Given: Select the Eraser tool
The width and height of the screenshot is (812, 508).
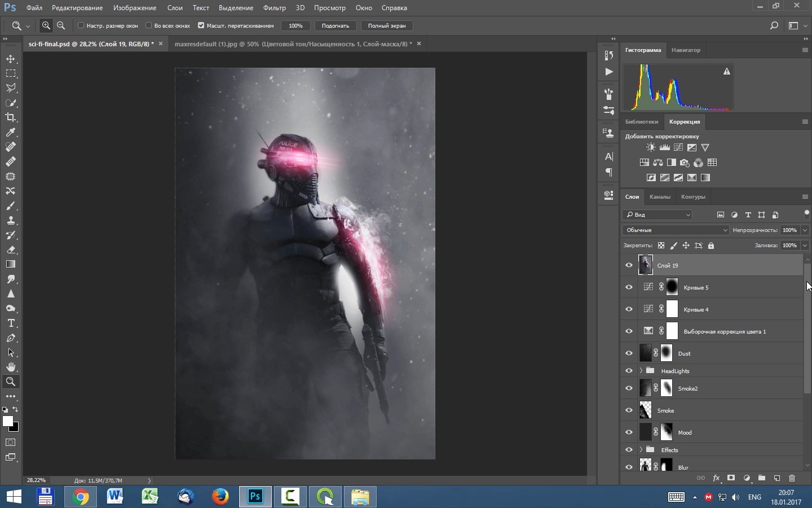Looking at the screenshot, I should [11, 249].
